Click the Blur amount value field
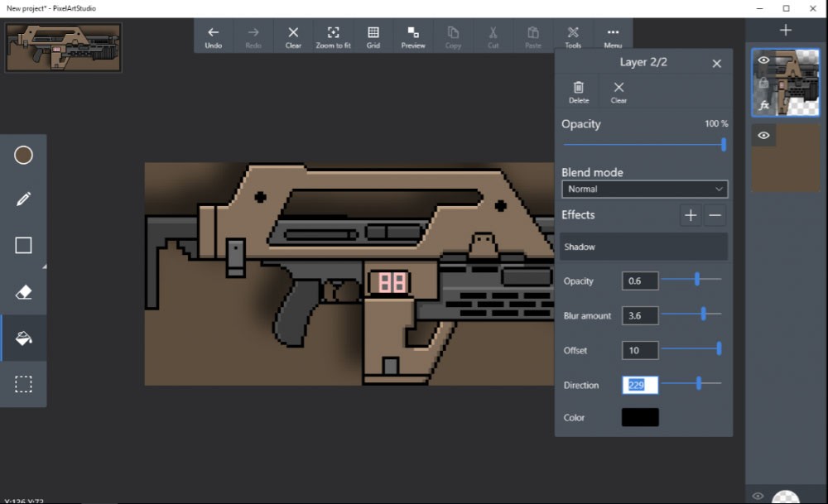Screen dimensions: 828x504 640,315
